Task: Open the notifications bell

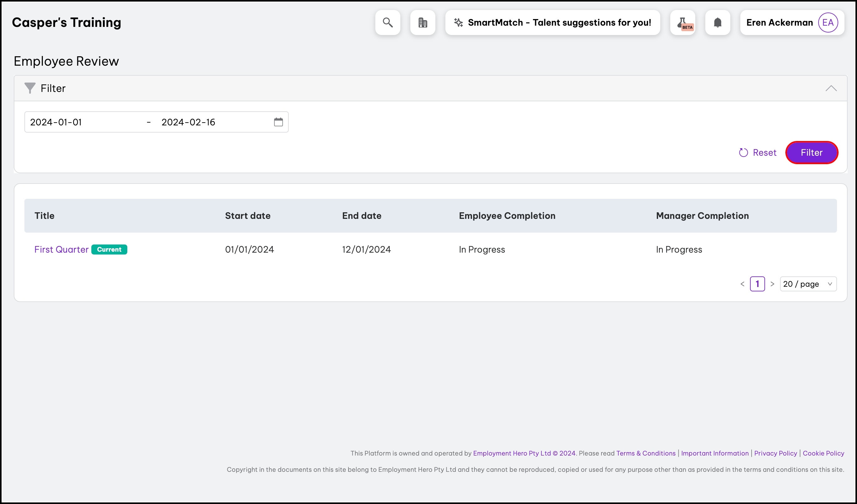Action: click(718, 23)
